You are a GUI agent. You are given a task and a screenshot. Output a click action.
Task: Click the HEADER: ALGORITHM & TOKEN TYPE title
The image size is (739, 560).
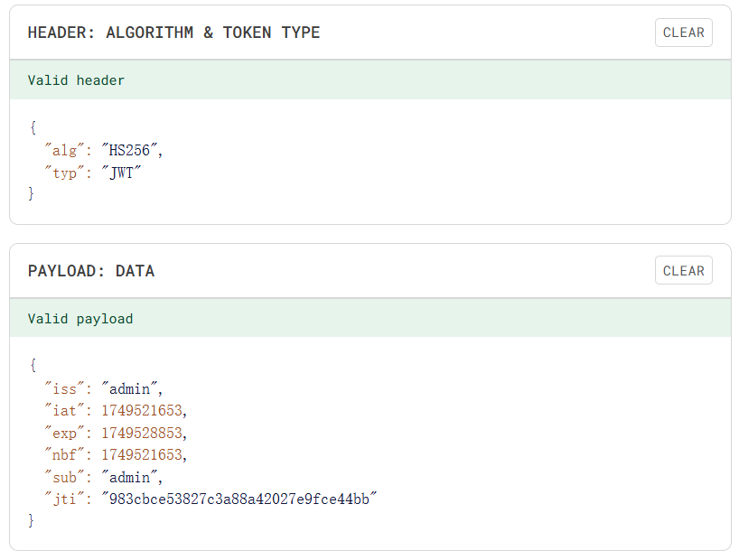[173, 33]
